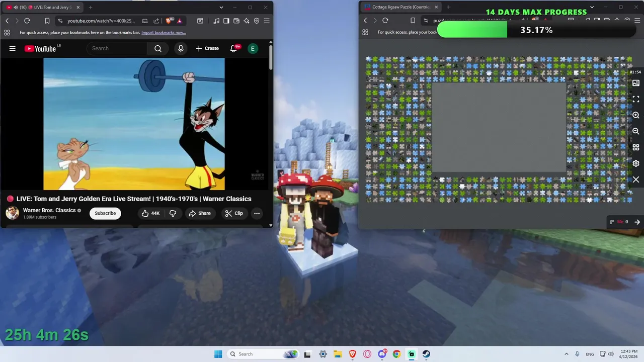Screen dimensions: 644x362
Task: Open File Explorer from the taskbar
Action: click(x=338, y=354)
